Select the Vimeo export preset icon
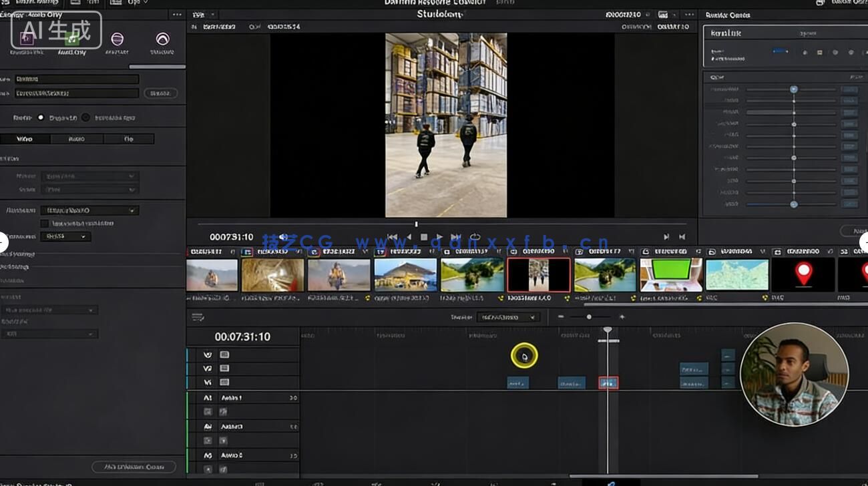868x486 pixels. pyautogui.click(x=162, y=40)
